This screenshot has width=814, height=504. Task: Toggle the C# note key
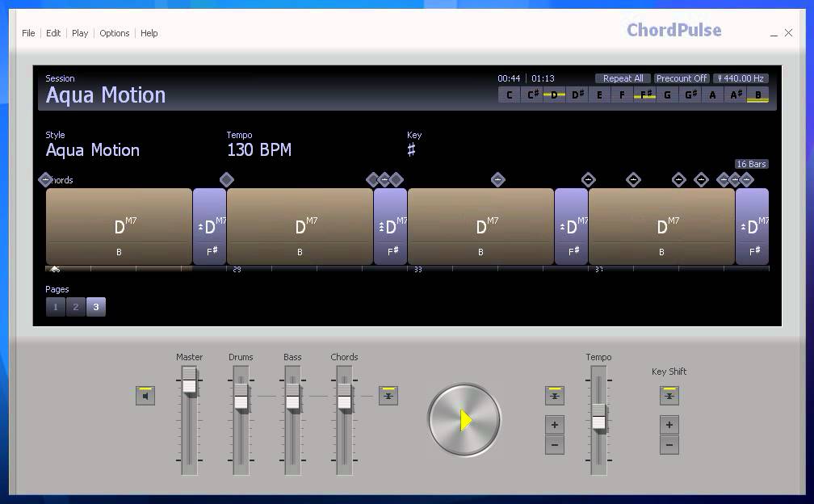[x=532, y=95]
